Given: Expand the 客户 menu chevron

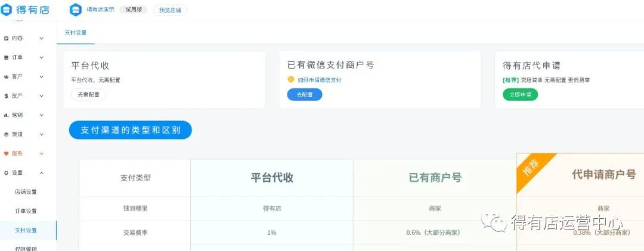Looking at the screenshot, I should point(42,77).
